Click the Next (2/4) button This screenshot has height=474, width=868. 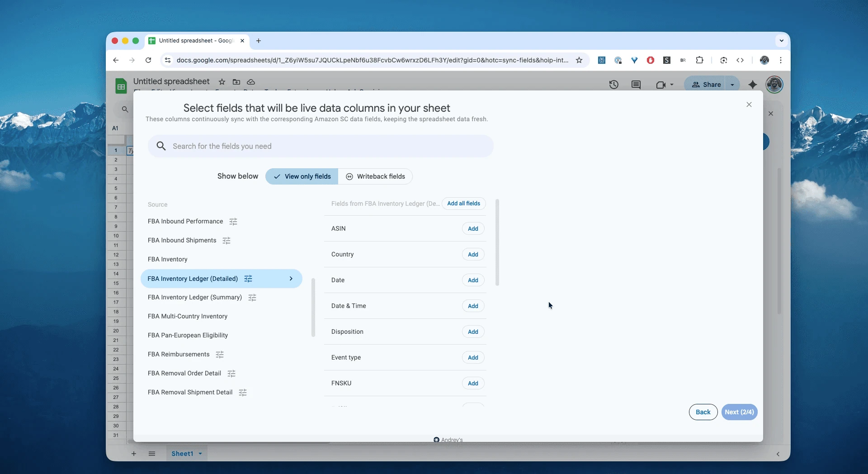tap(740, 412)
